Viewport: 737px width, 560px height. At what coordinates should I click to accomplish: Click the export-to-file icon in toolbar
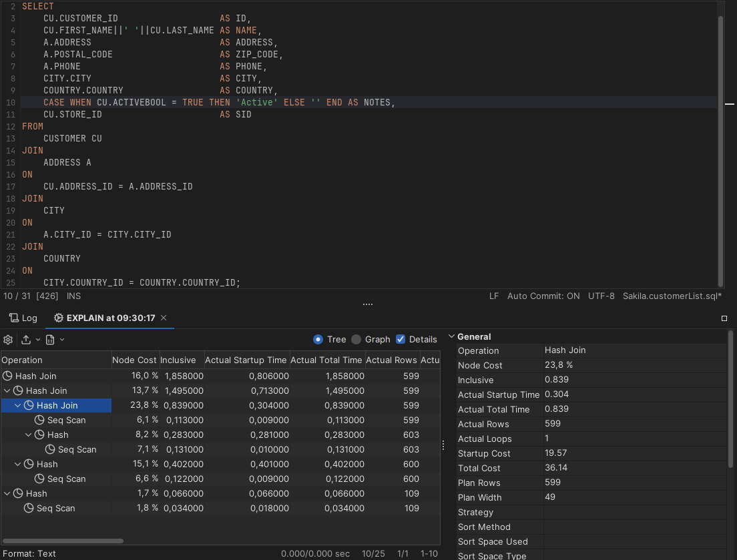pos(49,340)
